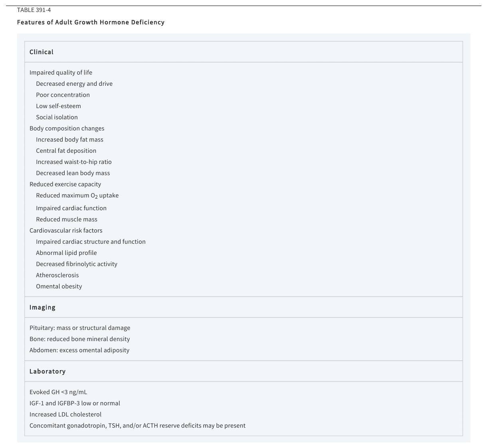The image size is (487, 448).
Task: Click Reduced maximum O2 uptake text
Action: pyautogui.click(x=77, y=195)
